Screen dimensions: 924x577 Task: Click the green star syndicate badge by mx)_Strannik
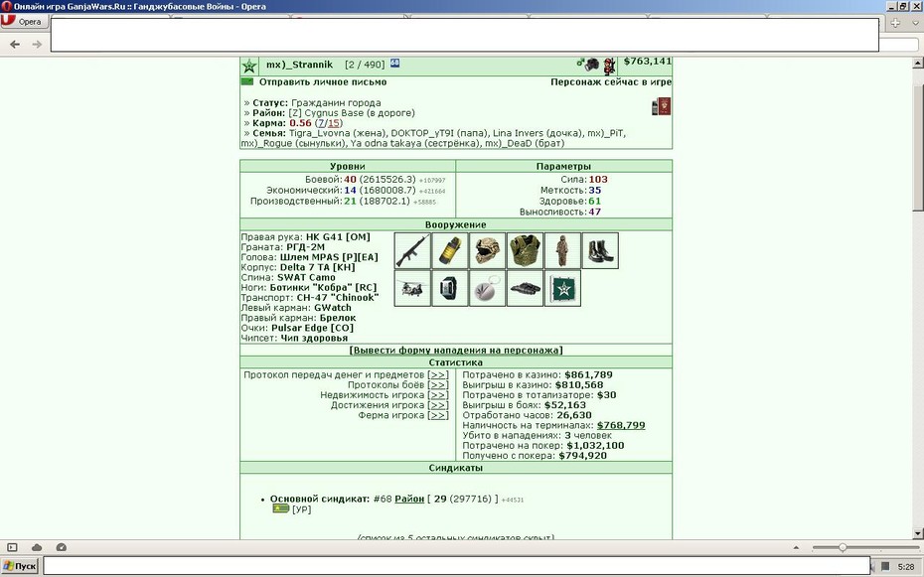[x=249, y=66]
